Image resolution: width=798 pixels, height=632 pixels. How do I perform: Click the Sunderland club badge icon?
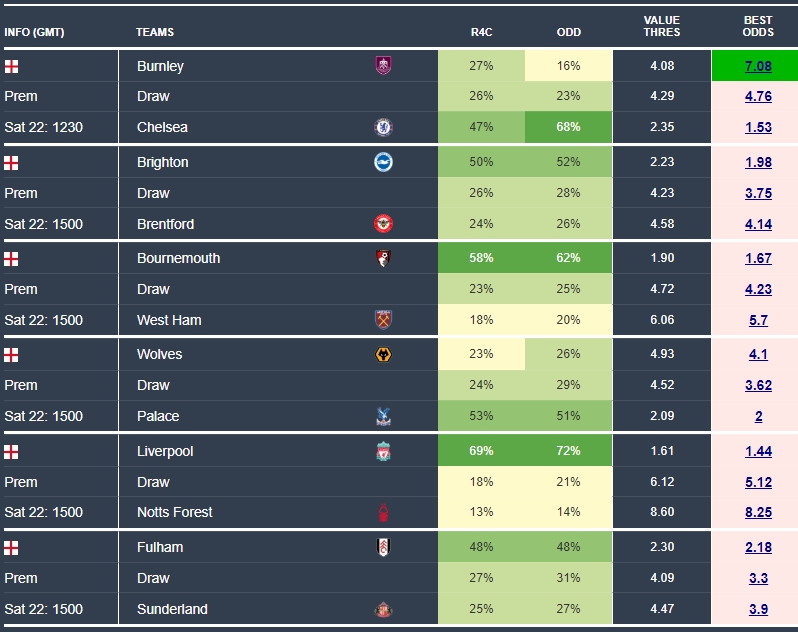[x=383, y=609]
